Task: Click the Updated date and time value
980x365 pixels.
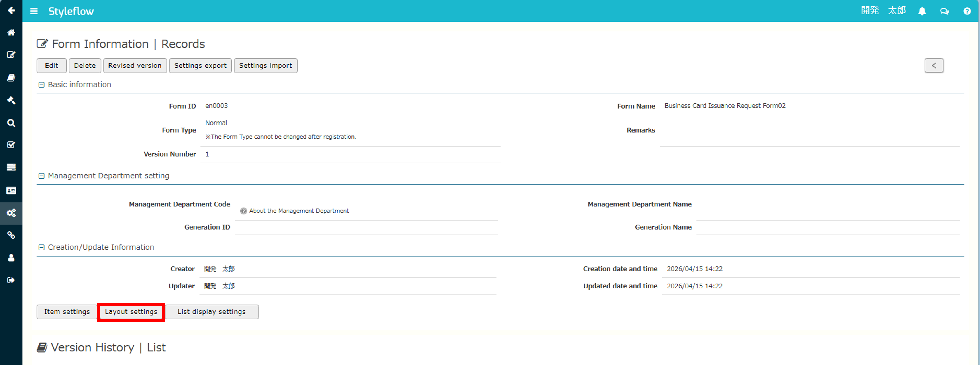Action: (x=695, y=286)
